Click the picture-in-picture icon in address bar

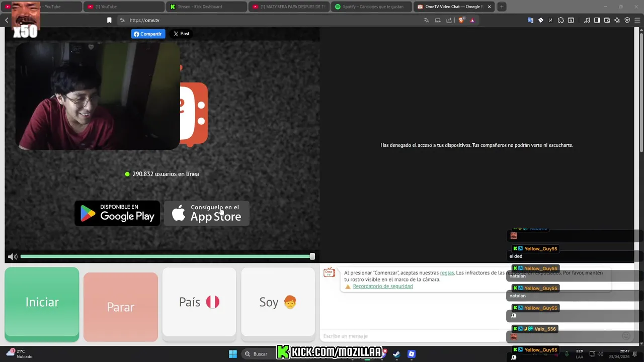coord(438,20)
